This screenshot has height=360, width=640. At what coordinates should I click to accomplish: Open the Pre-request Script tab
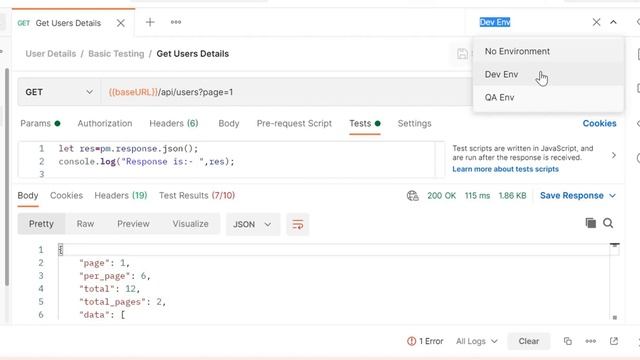(294, 123)
